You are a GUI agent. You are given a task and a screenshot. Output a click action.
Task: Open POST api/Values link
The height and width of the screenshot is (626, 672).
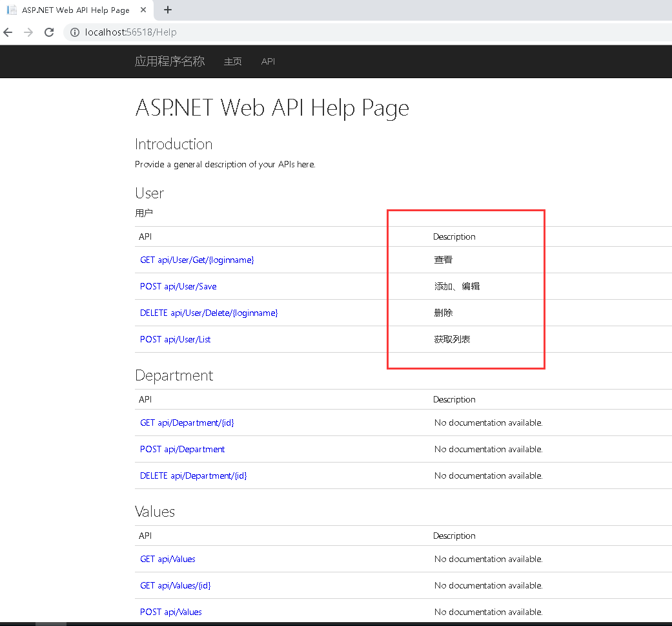click(170, 612)
